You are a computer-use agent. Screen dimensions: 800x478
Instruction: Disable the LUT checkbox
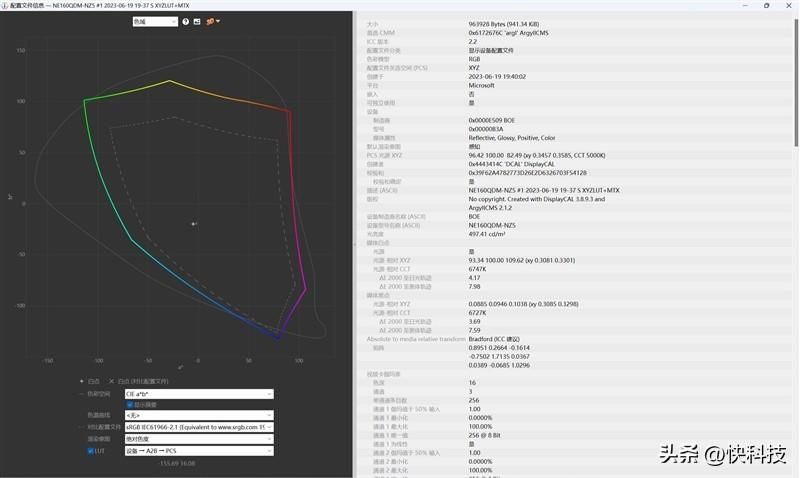pos(90,451)
